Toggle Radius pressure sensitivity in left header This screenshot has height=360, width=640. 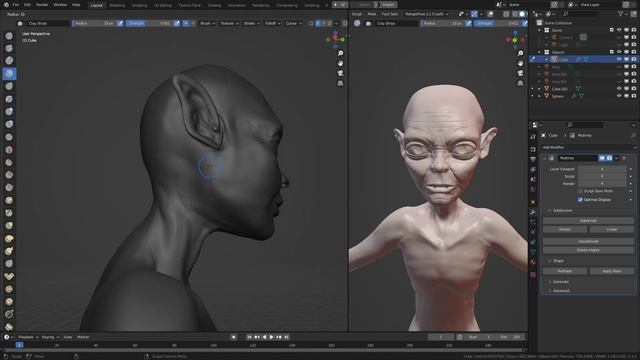pos(120,23)
